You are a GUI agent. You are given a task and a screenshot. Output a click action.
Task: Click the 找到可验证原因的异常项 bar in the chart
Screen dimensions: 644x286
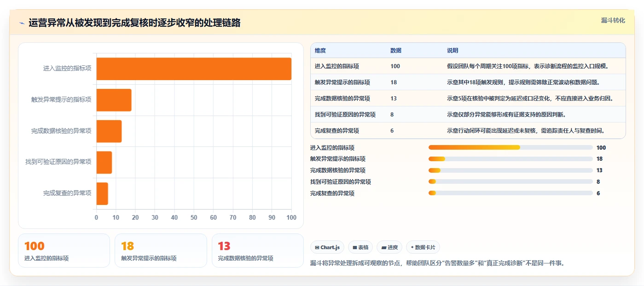pyautogui.click(x=104, y=162)
